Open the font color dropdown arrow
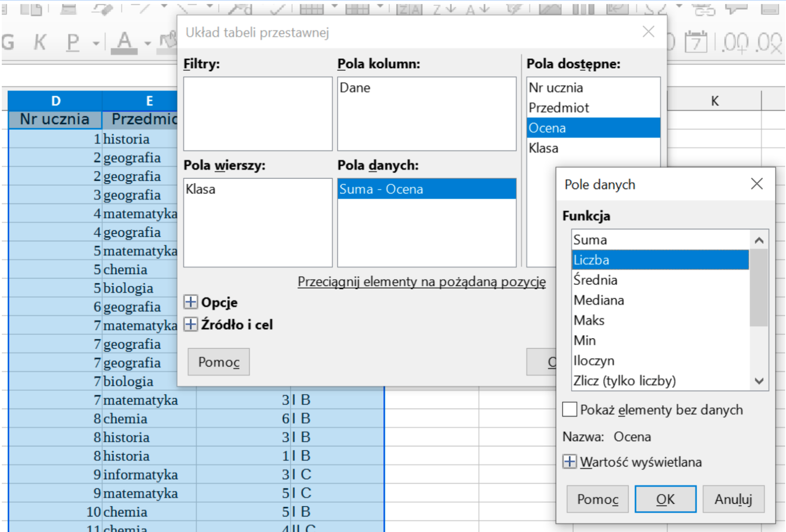 point(148,43)
